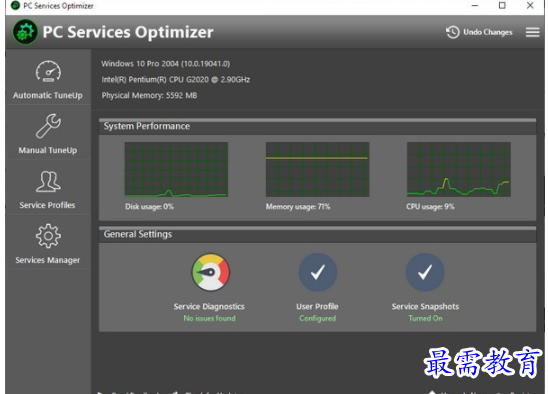Click the Automatic TuneUp label
548x394 pixels.
tap(48, 95)
